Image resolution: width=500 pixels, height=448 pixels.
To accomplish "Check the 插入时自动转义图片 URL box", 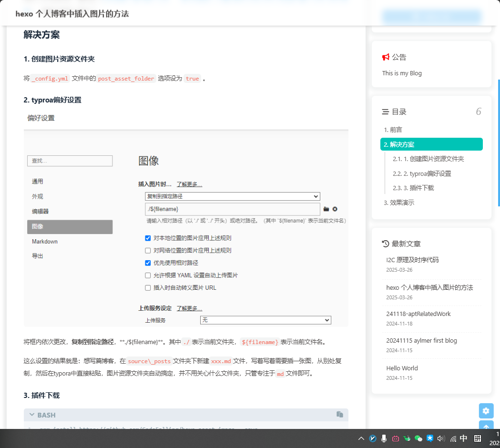I will (x=148, y=288).
